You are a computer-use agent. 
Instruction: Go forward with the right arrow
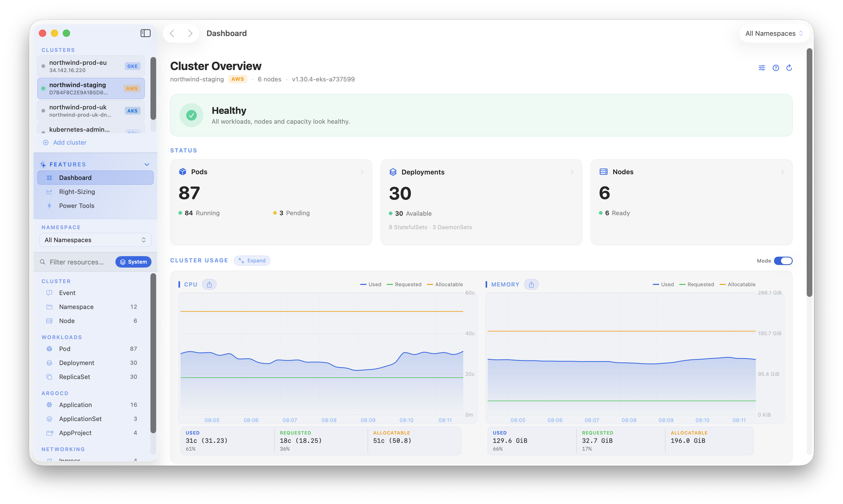click(x=190, y=33)
